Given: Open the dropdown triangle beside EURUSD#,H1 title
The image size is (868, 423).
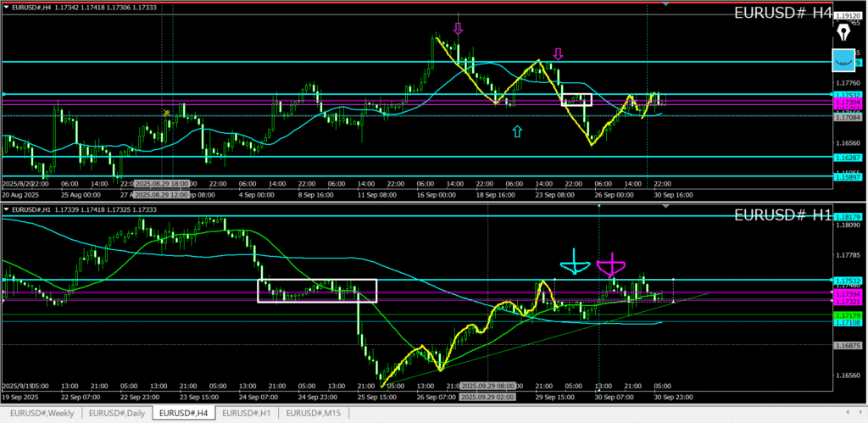Looking at the screenshot, I should pyautogui.click(x=6, y=209).
